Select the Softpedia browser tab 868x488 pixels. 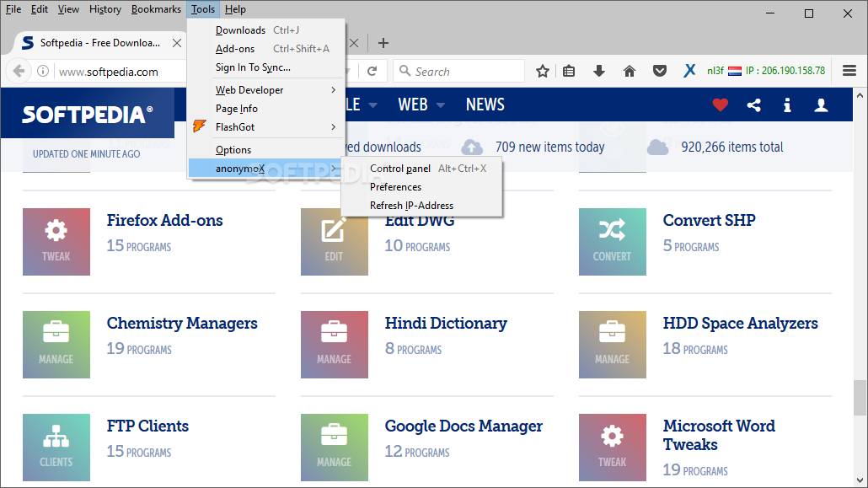(99, 43)
